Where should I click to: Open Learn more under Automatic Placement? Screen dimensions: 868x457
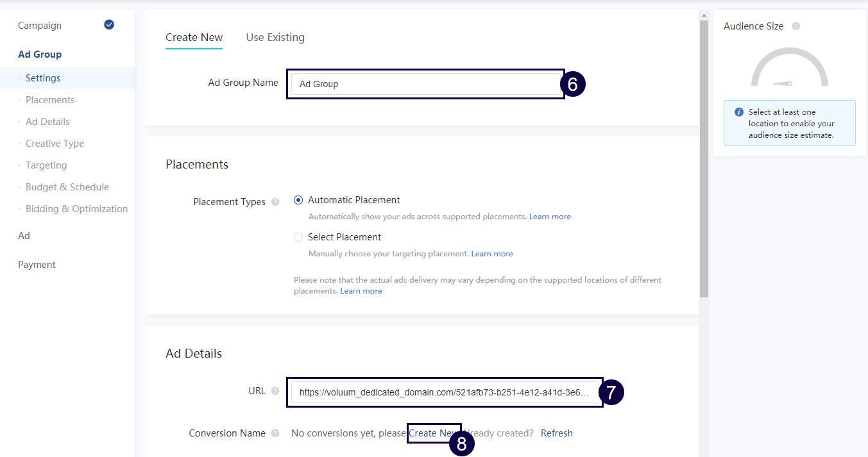[550, 217]
